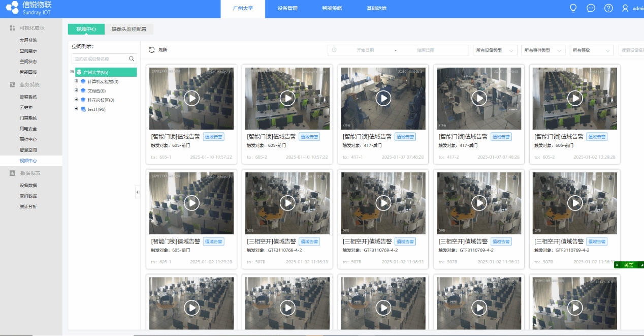The image size is (644, 336).
Task: Click the 开始日期 start date field
Action: pos(365,50)
